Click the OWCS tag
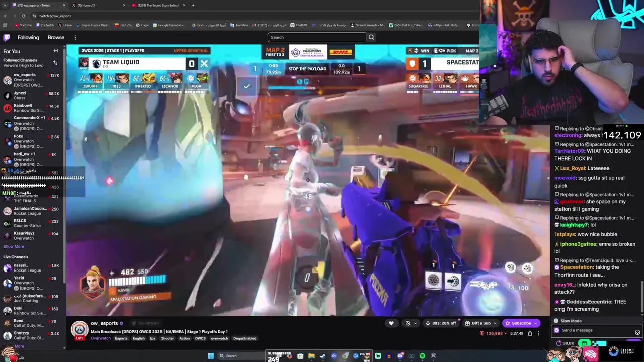Viewport: 644px width, 362px height. pyautogui.click(x=200, y=338)
